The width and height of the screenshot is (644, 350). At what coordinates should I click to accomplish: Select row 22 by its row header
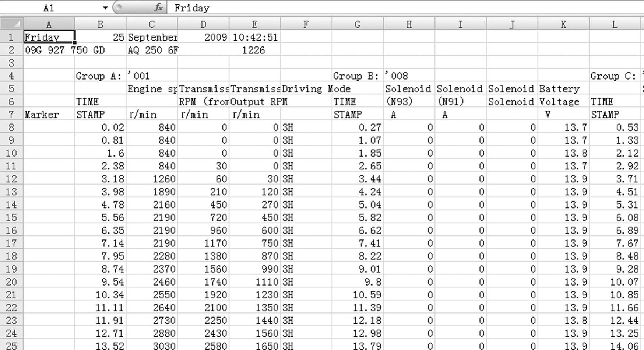[x=12, y=308]
